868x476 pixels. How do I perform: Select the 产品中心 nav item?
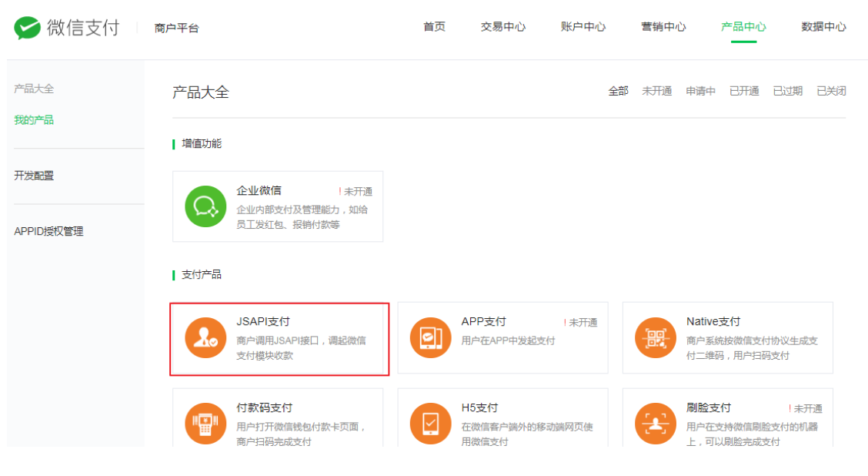(743, 27)
